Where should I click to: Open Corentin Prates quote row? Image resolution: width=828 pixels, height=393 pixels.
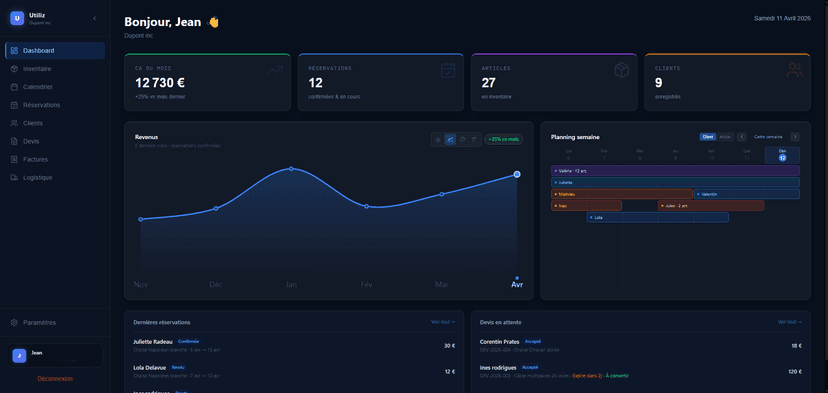(x=641, y=345)
